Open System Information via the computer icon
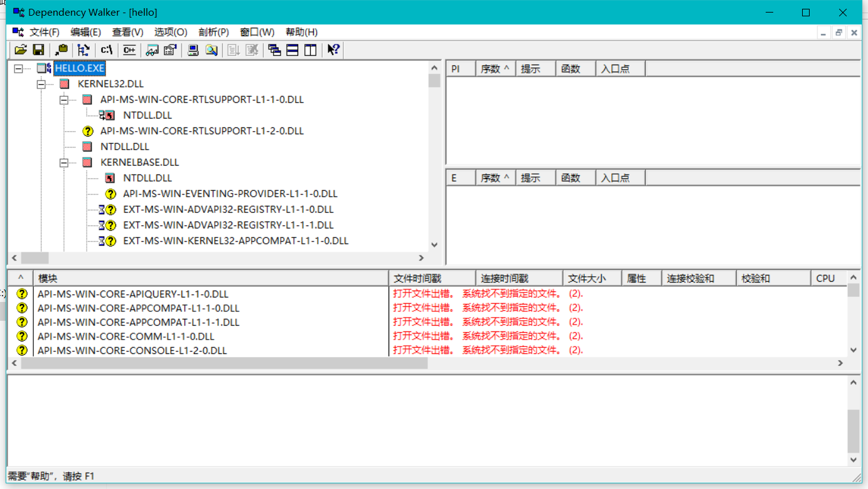 coord(194,50)
